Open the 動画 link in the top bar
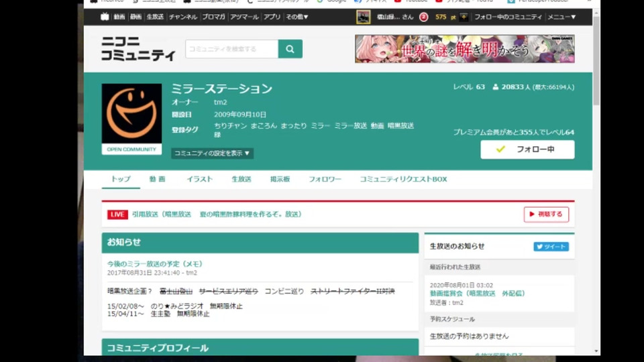The width and height of the screenshot is (644, 362). (119, 17)
